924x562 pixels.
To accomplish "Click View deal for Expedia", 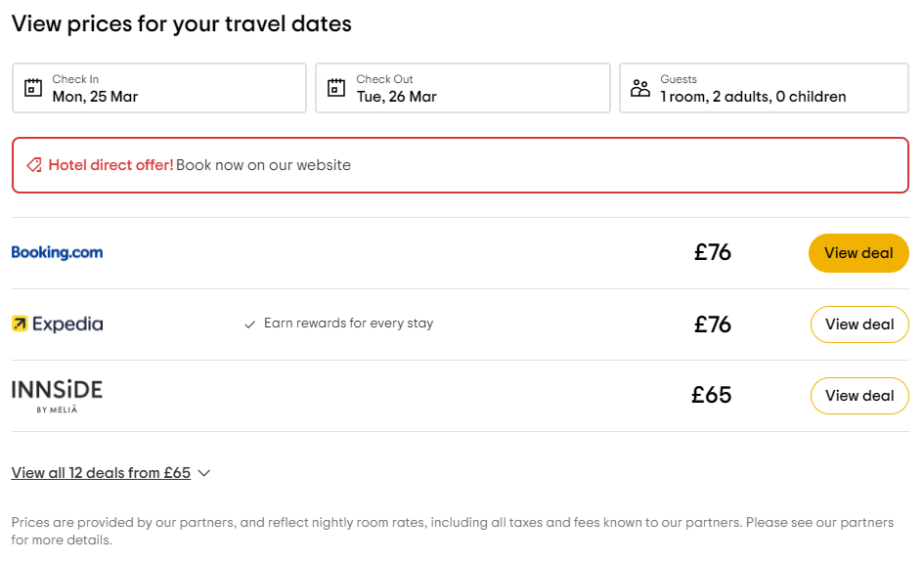I will (x=858, y=324).
